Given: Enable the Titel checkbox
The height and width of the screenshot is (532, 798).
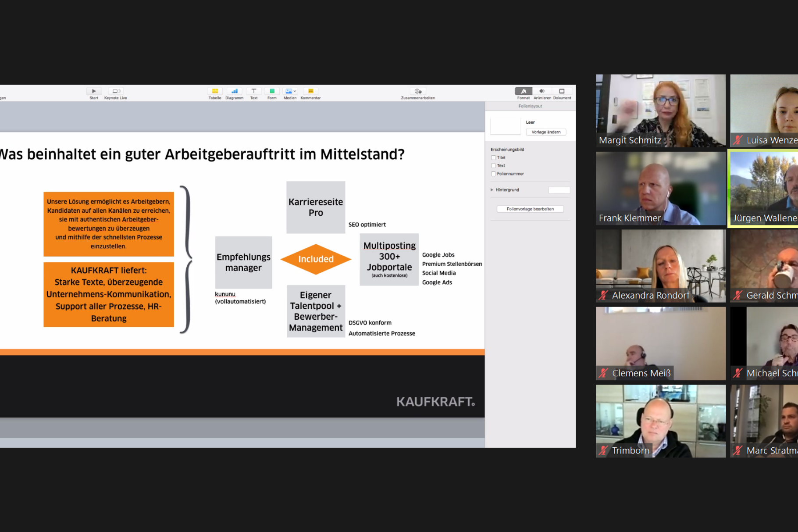Looking at the screenshot, I should click(493, 158).
